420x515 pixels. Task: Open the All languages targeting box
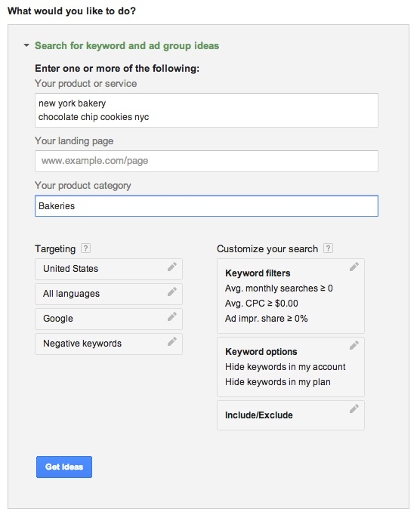109,294
